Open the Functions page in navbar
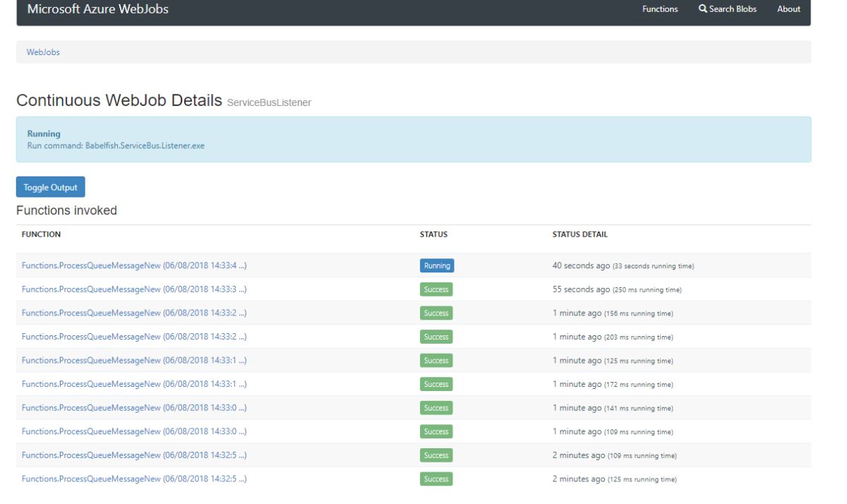 (660, 9)
